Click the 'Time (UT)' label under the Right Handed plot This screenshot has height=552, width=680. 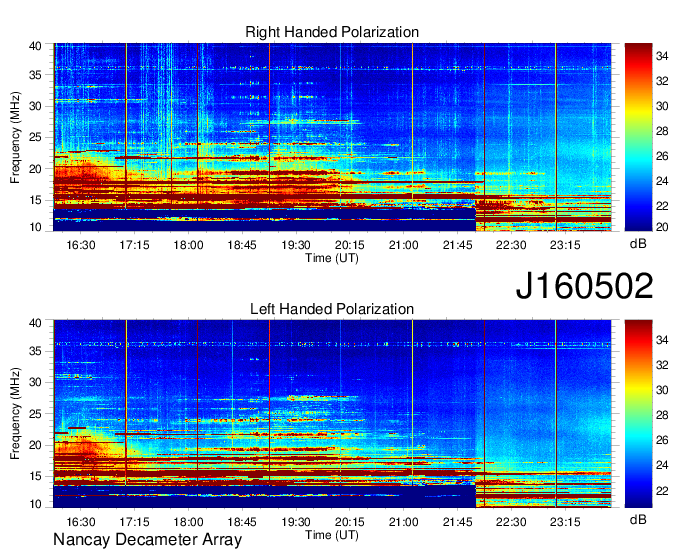click(x=332, y=258)
